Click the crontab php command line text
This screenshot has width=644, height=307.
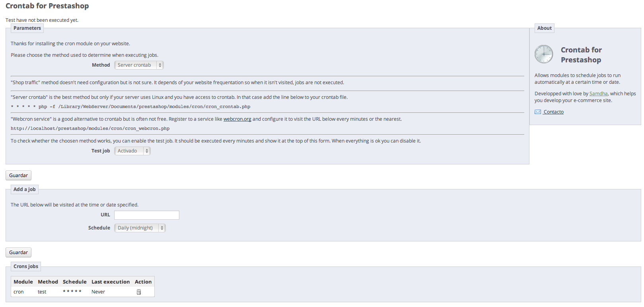(x=130, y=107)
